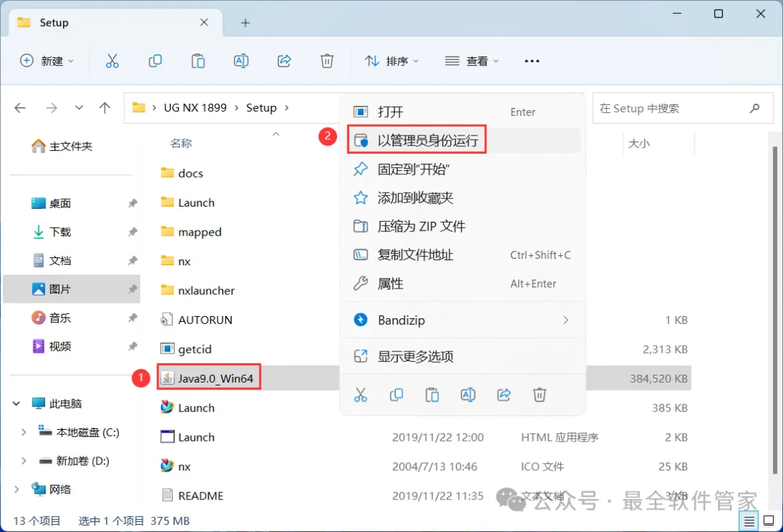The height and width of the screenshot is (532, 783).
Task: Click the 名称 column header
Action: pyautogui.click(x=181, y=144)
